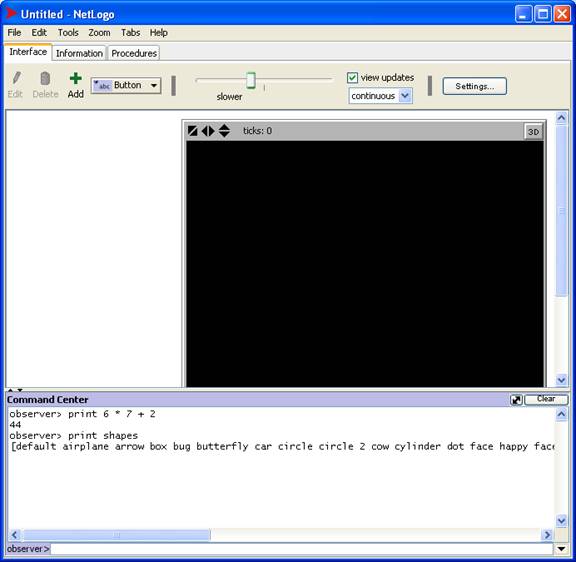Image resolution: width=576 pixels, height=562 pixels.
Task: Click the interface scrollbar down arrow
Action: (x=561, y=379)
